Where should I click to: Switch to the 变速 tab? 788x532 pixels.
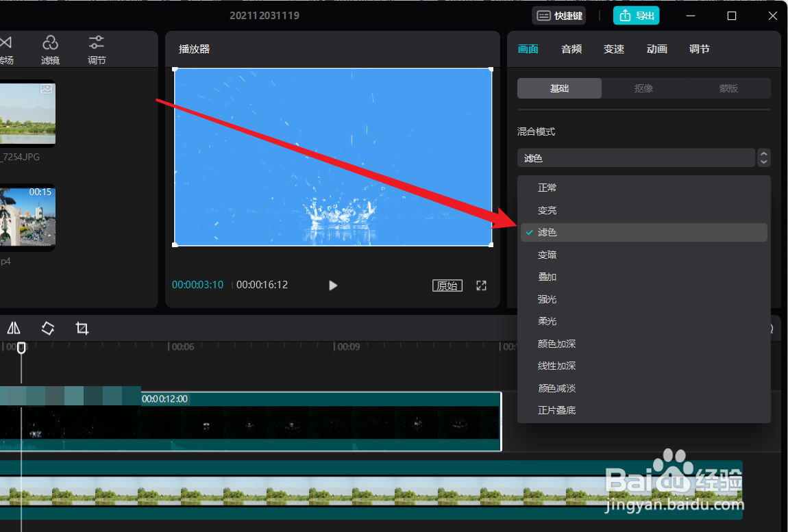614,49
